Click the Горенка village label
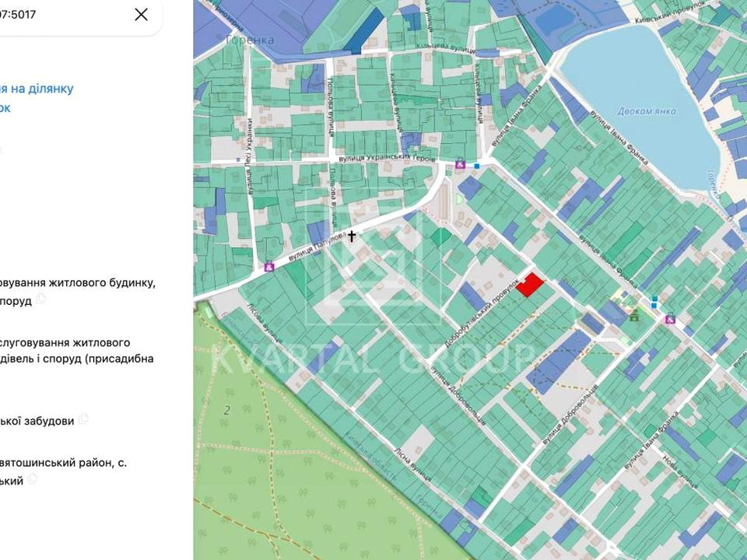The height and width of the screenshot is (560, 747). click(x=250, y=40)
